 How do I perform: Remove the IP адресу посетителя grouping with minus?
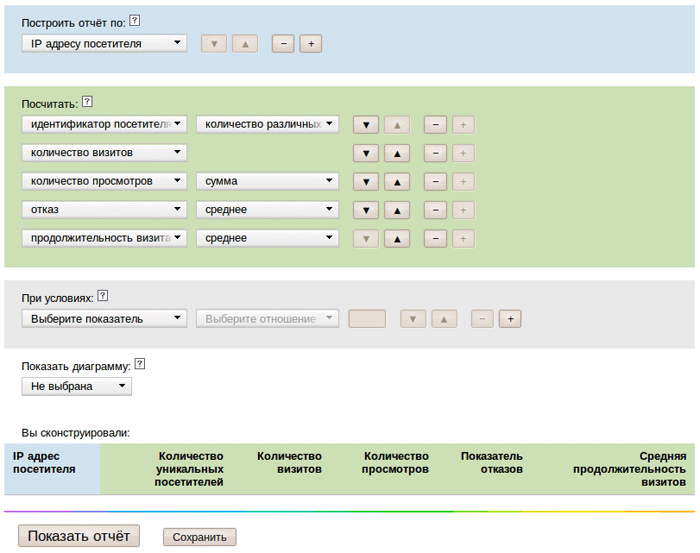pos(283,44)
